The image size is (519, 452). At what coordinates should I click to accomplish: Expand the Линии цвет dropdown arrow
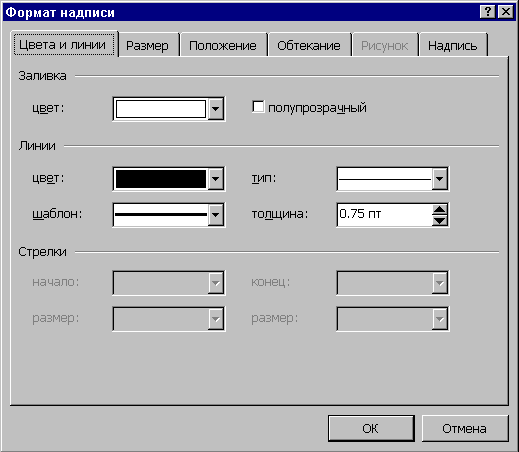(x=216, y=179)
